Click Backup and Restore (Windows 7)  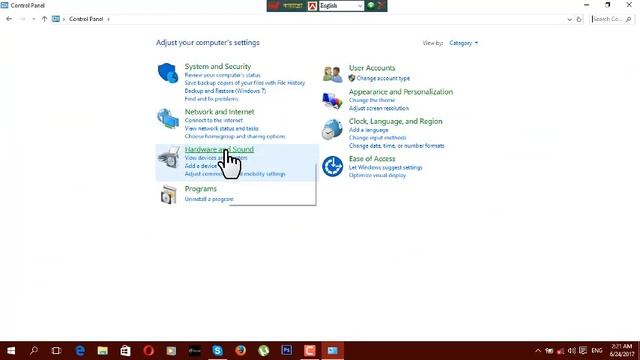click(225, 91)
